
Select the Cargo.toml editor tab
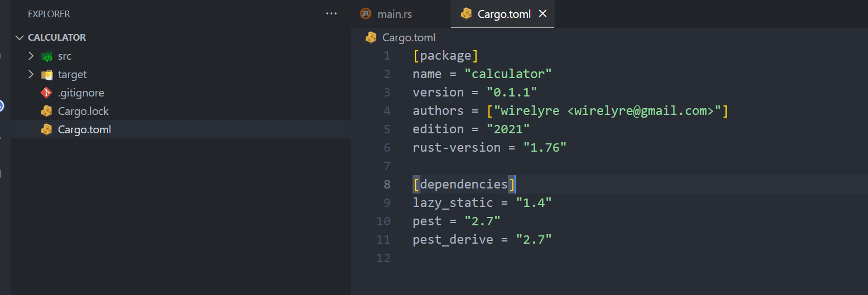click(504, 14)
